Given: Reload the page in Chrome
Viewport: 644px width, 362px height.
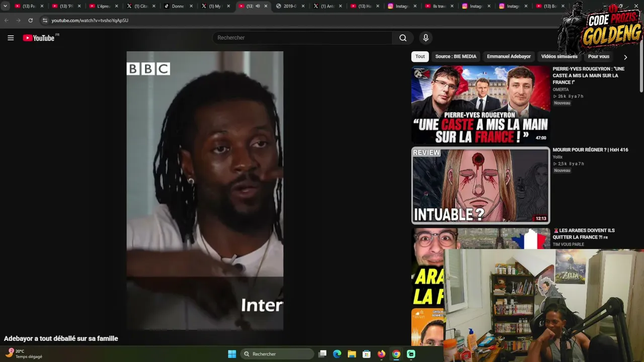Looking at the screenshot, I should (31, 21).
